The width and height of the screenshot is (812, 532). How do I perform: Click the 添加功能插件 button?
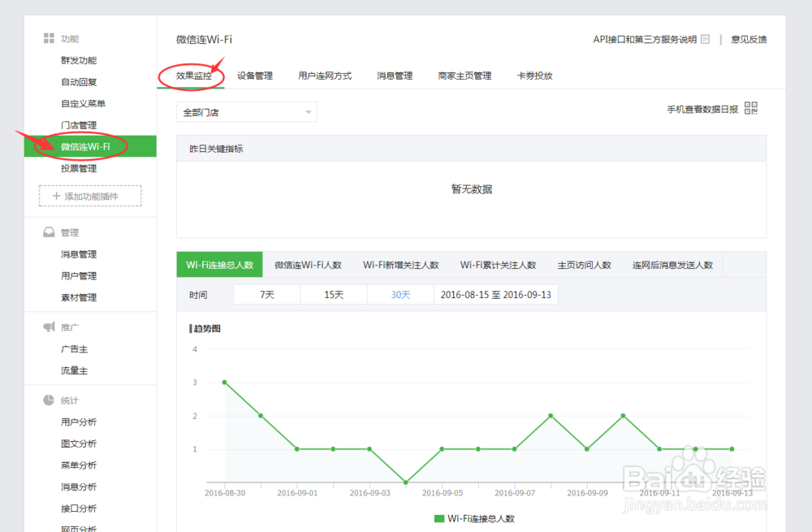pos(90,196)
